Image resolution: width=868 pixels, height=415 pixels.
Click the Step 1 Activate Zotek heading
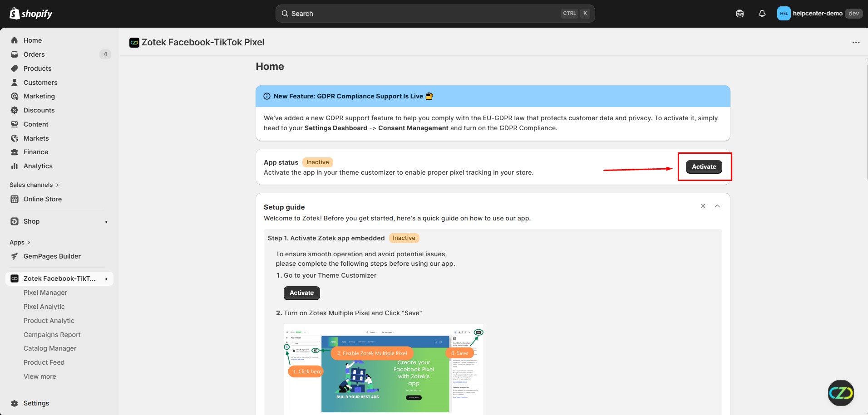(326, 238)
